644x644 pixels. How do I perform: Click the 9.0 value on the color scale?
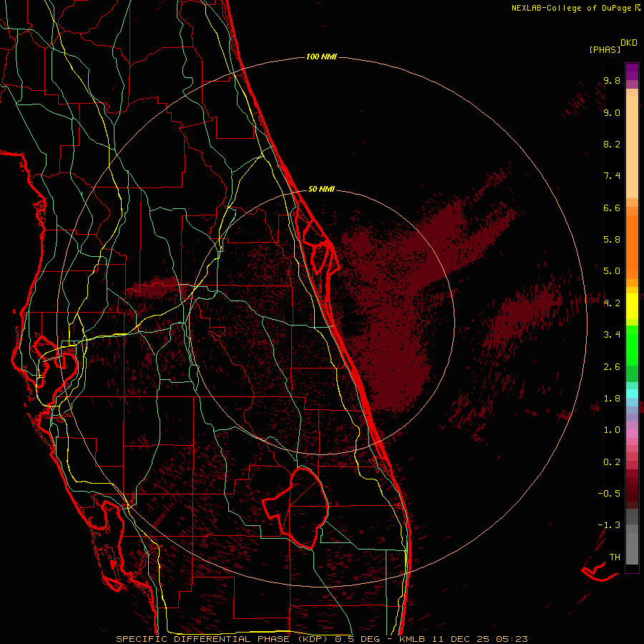tap(612, 112)
